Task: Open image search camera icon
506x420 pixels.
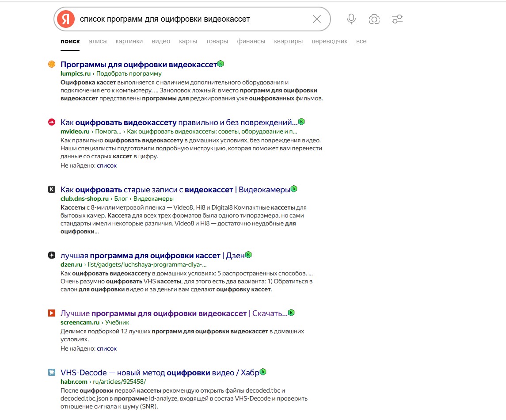Action: (374, 19)
